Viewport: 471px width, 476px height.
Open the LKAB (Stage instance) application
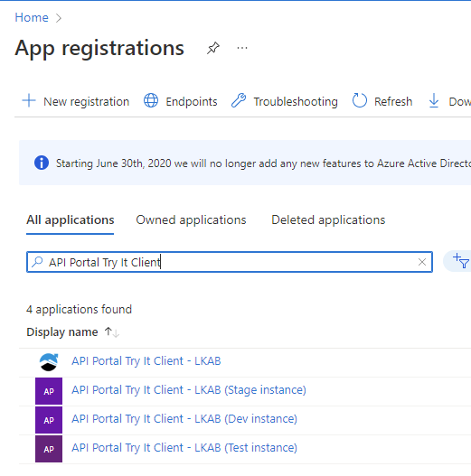pyautogui.click(x=189, y=390)
